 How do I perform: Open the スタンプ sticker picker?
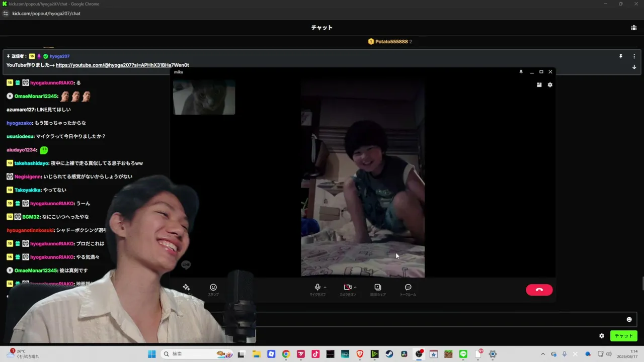(x=213, y=290)
